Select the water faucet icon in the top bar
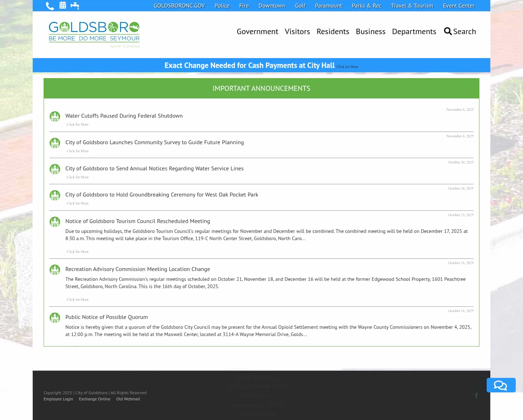This screenshot has height=420, width=523. [x=75, y=5]
